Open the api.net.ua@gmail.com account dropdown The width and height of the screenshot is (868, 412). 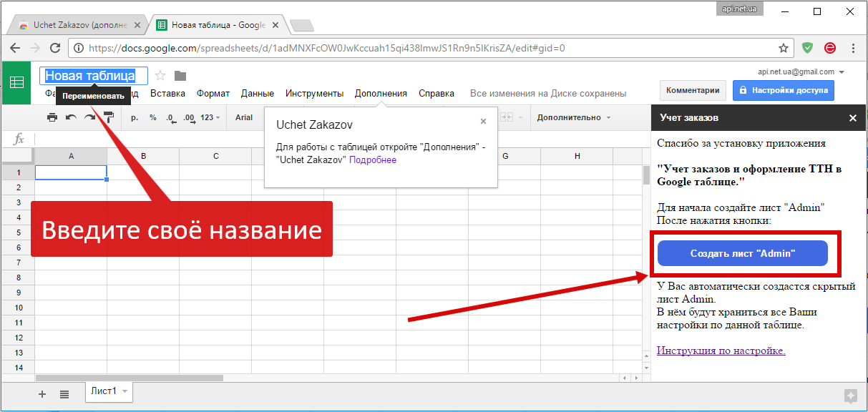tap(801, 72)
